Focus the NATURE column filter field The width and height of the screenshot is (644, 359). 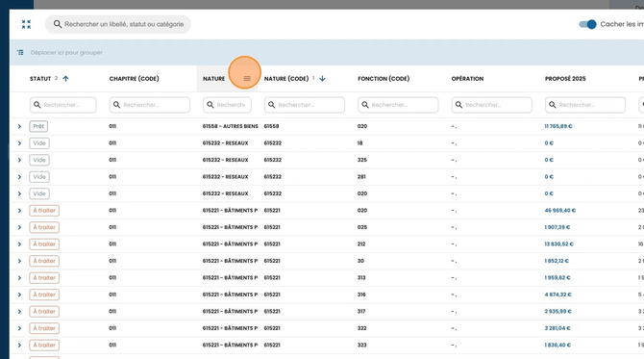227,105
